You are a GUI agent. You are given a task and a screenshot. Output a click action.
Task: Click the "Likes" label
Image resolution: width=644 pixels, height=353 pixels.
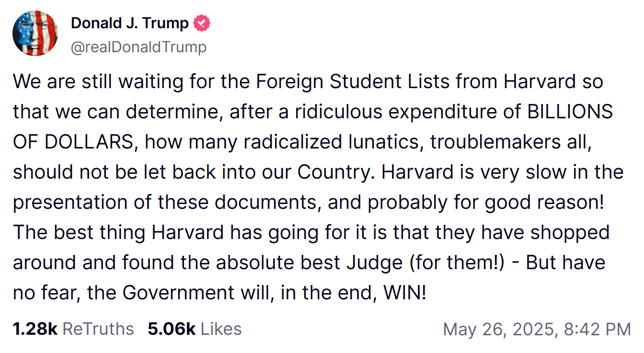pyautogui.click(x=221, y=329)
